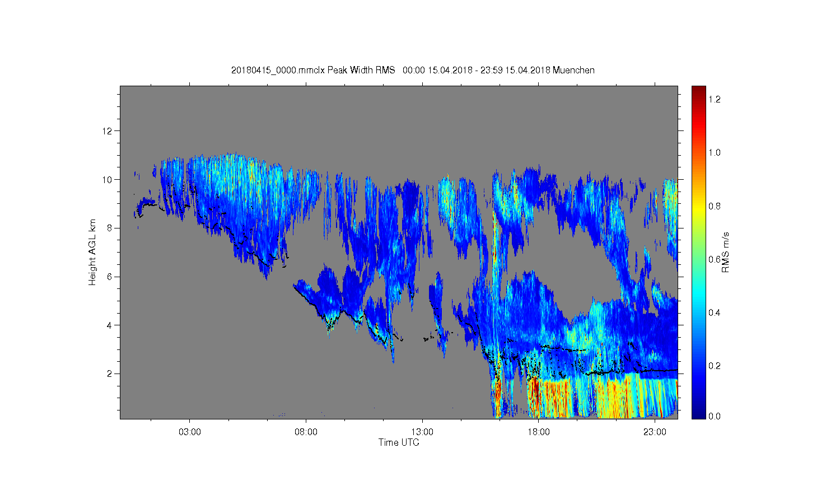This screenshot has height=504, width=840.
Task: Click the colorbar value 1.2
Action: [714, 99]
